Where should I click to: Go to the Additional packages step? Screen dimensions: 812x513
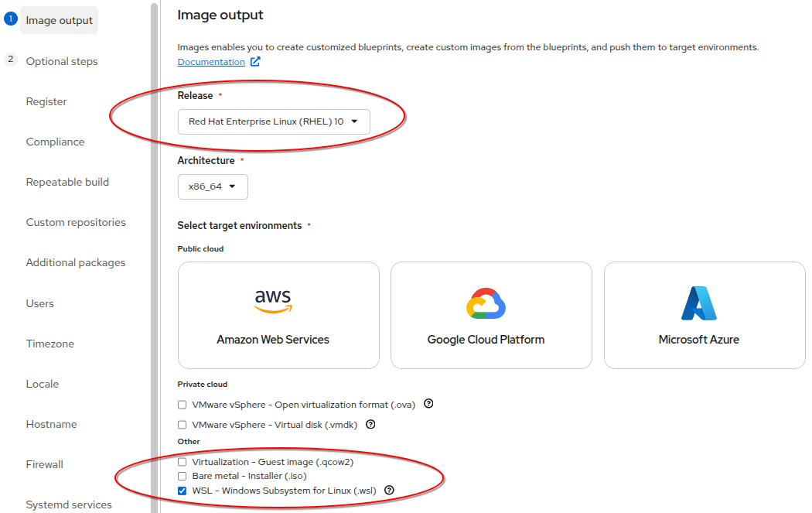tap(75, 263)
